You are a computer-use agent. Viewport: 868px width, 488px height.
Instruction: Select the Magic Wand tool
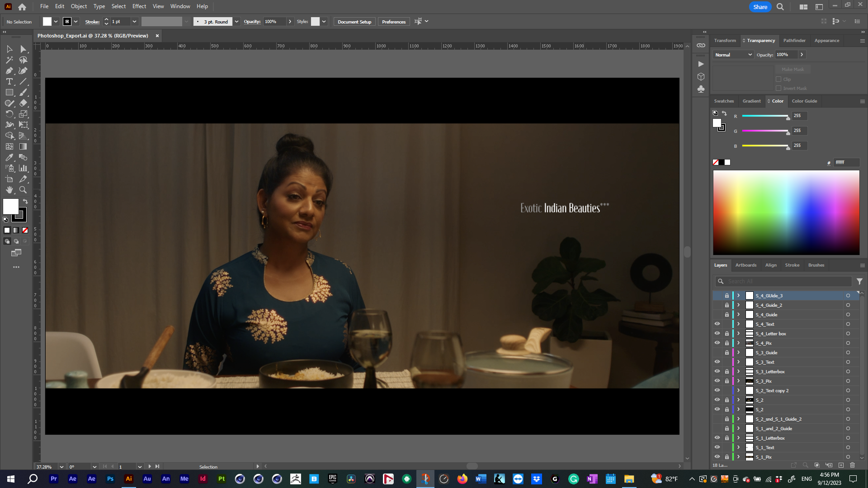point(9,60)
